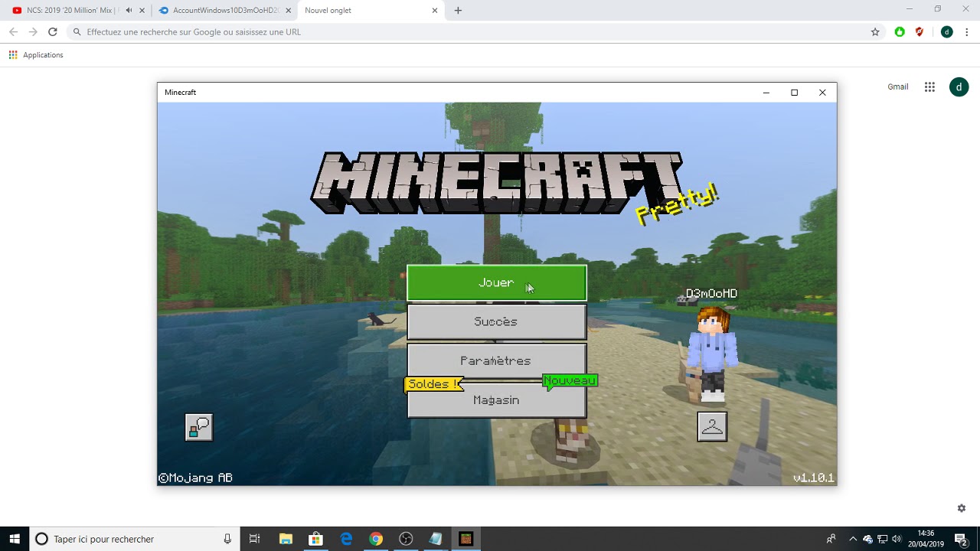Open the network icon in the tray
Screen dimensions: 980x551
(882, 539)
